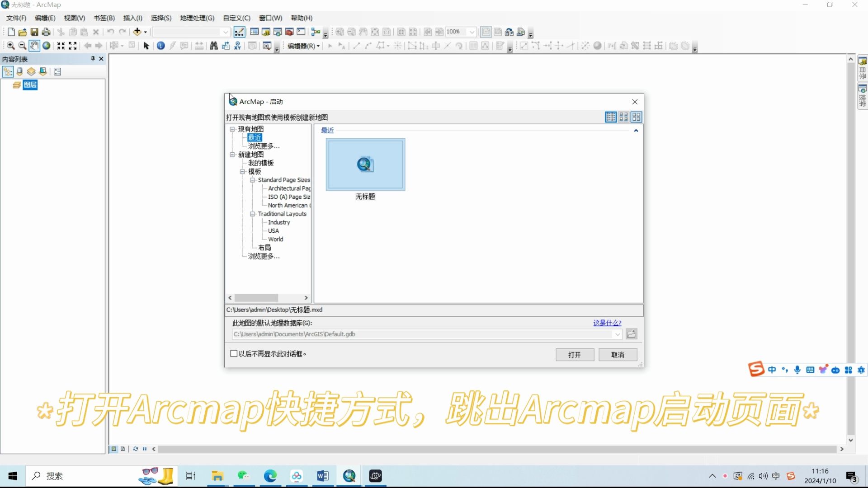Click the Open button in startup dialog
This screenshot has width=868, height=488.
(575, 355)
